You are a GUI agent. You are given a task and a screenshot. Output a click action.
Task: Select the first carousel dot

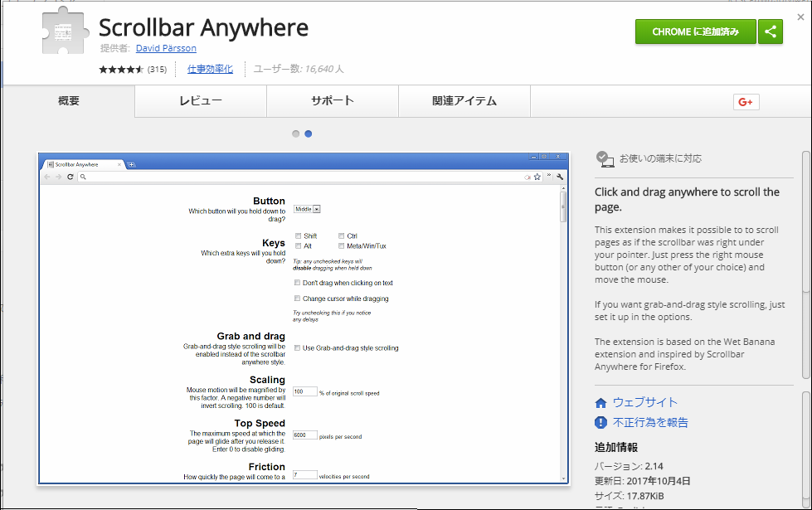(296, 134)
